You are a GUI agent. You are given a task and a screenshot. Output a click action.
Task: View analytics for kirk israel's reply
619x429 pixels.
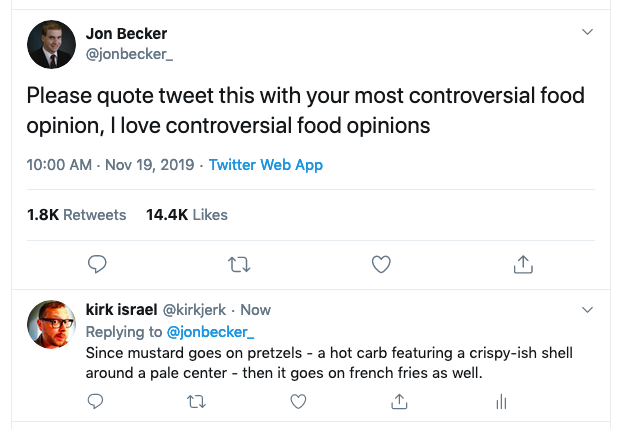click(x=501, y=401)
